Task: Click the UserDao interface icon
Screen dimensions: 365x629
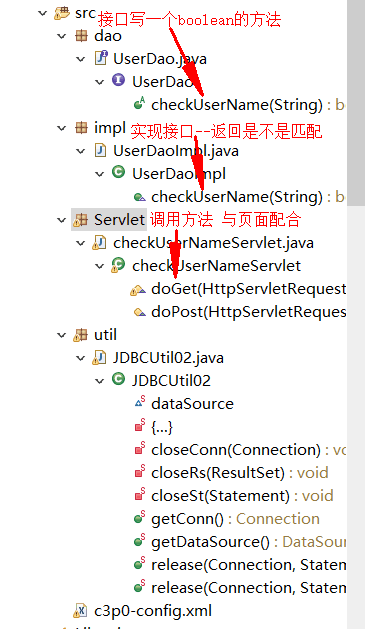Action: click(118, 80)
